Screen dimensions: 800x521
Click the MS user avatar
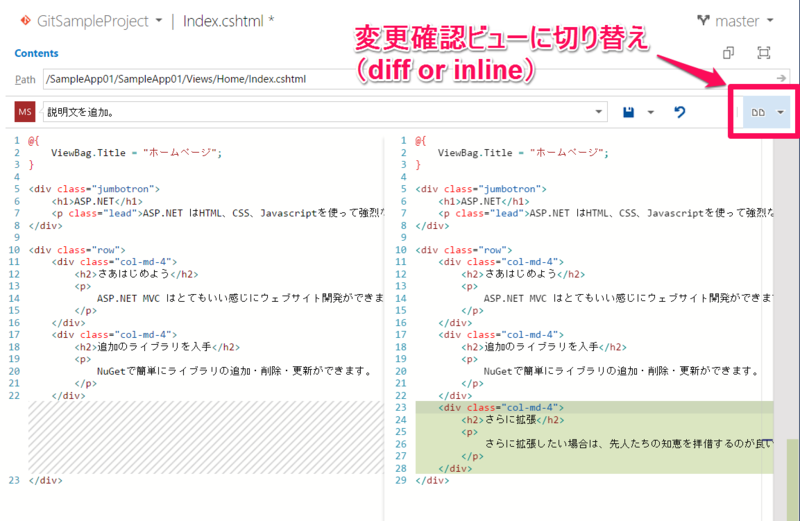pos(24,112)
